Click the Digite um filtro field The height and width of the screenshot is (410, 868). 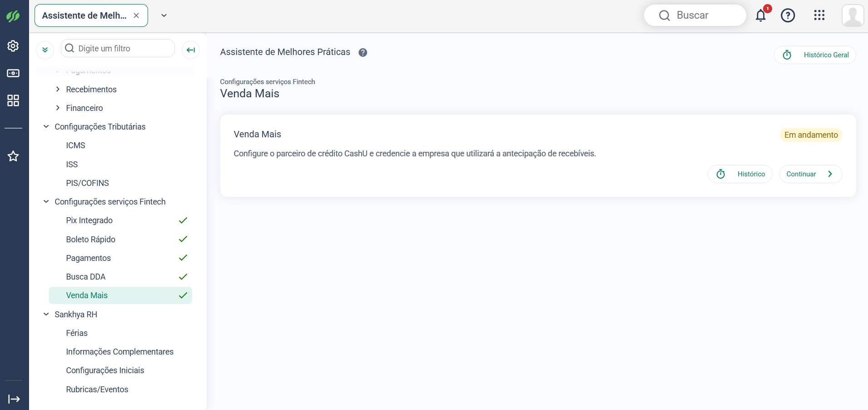coord(118,48)
